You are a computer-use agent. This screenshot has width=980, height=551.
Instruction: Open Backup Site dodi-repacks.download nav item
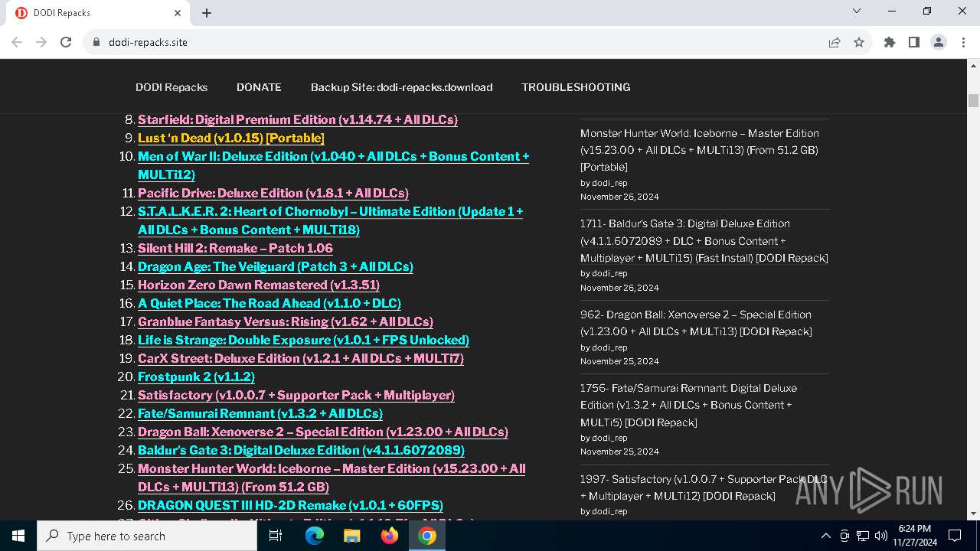(401, 87)
